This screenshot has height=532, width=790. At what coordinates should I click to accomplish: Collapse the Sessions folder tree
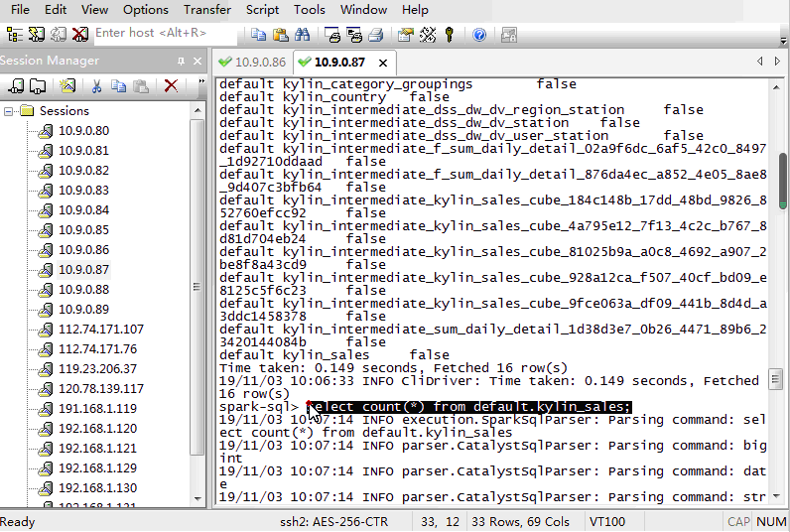click(9, 111)
